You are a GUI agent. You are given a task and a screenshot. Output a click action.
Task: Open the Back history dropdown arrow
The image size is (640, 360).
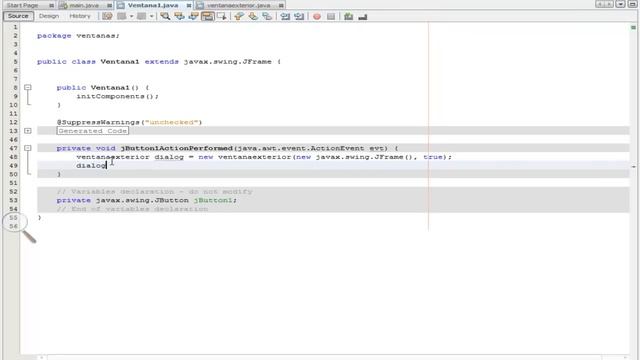click(131, 16)
